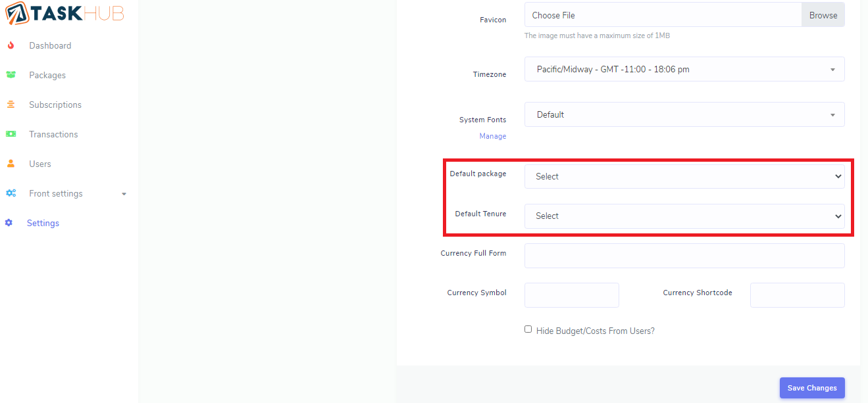This screenshot has height=403, width=868.
Task: Click the Users person icon
Action: [x=11, y=164]
